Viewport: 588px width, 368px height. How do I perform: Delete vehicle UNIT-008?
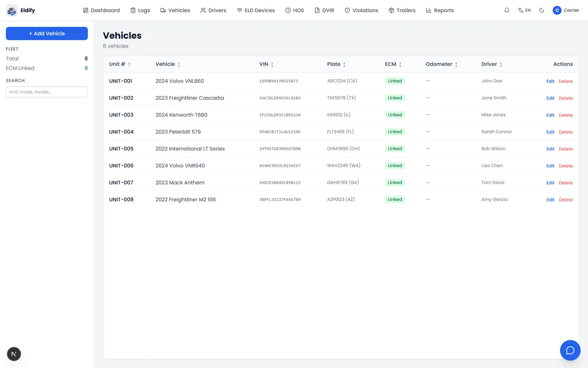pos(566,200)
